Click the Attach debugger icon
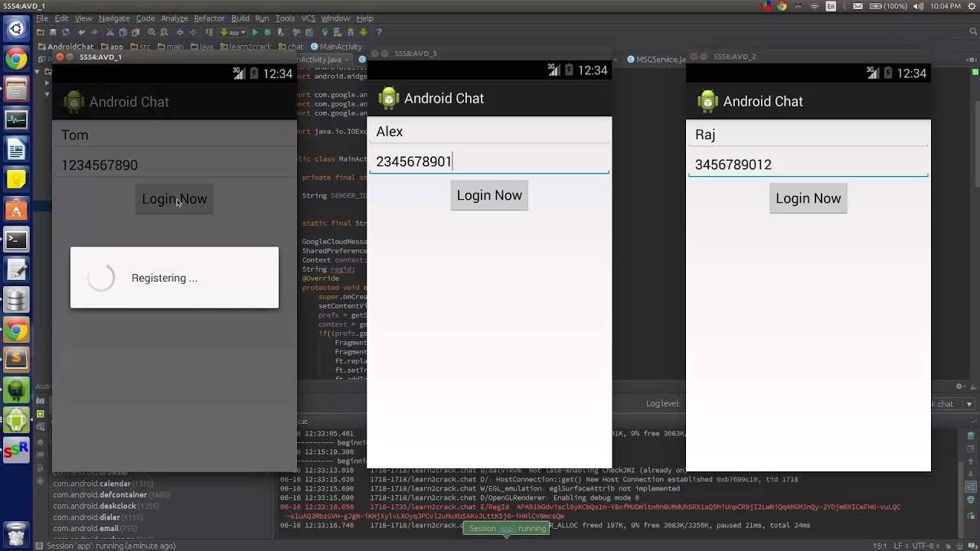The height and width of the screenshot is (551, 980). pyautogui.click(x=280, y=32)
